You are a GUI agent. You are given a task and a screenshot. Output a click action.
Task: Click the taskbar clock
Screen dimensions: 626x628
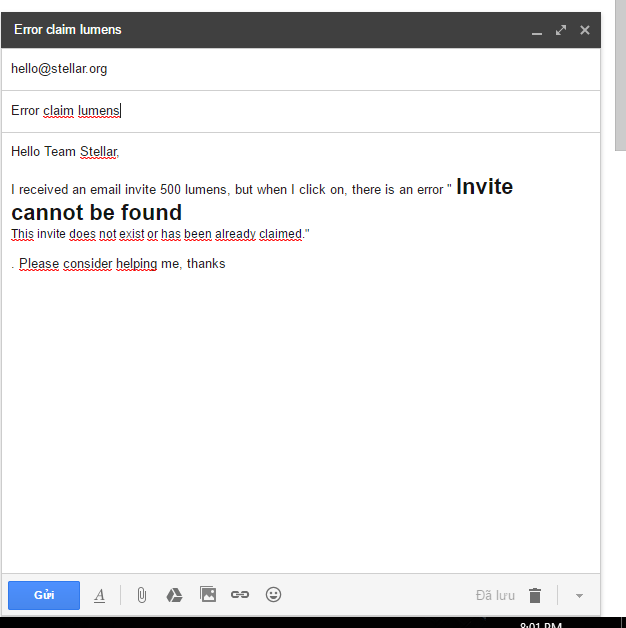541,624
